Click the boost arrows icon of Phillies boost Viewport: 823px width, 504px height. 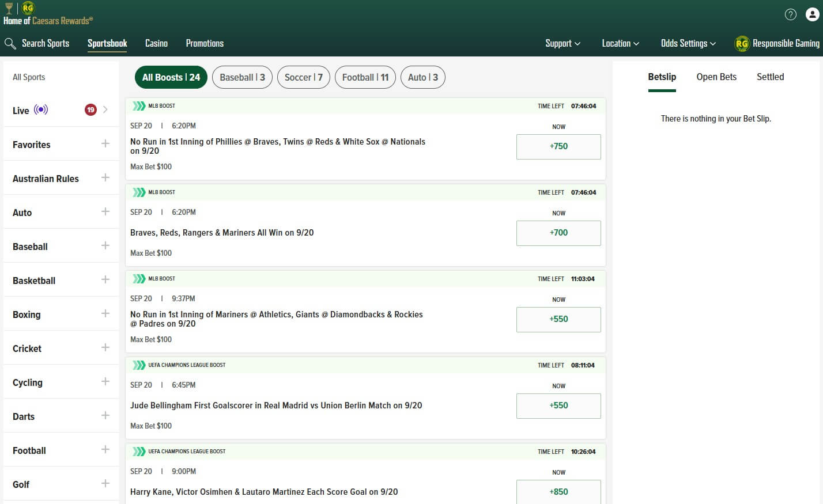(x=139, y=106)
